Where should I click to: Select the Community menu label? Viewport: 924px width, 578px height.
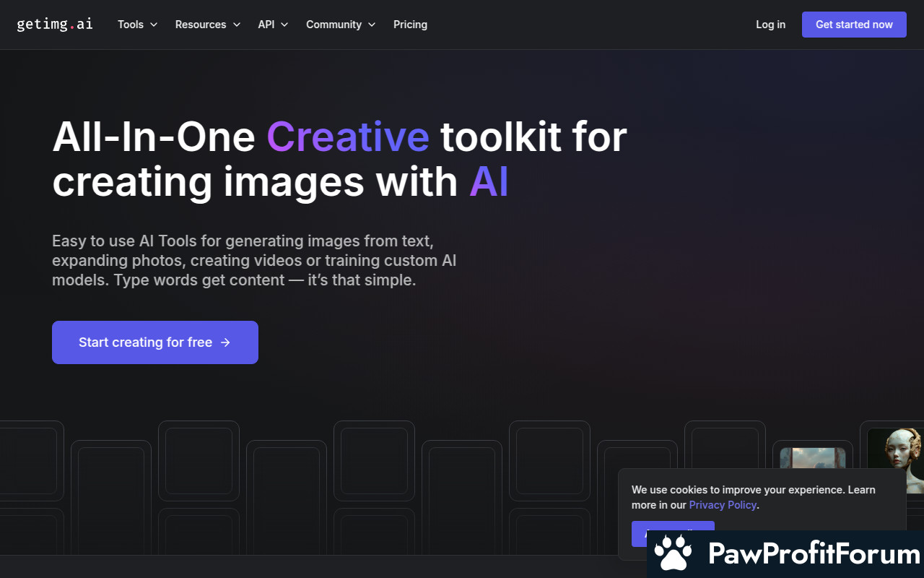click(334, 25)
